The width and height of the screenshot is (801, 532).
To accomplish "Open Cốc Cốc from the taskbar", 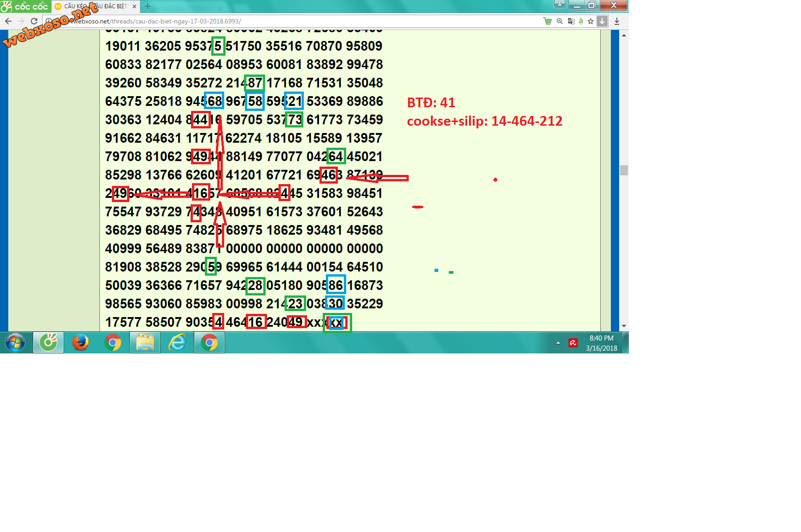I will click(x=48, y=343).
